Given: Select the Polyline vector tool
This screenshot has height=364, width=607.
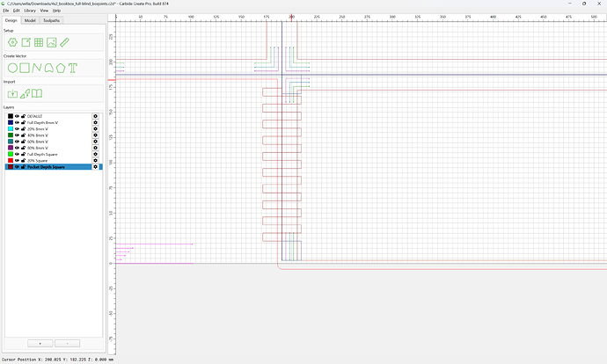Looking at the screenshot, I should coord(37,68).
